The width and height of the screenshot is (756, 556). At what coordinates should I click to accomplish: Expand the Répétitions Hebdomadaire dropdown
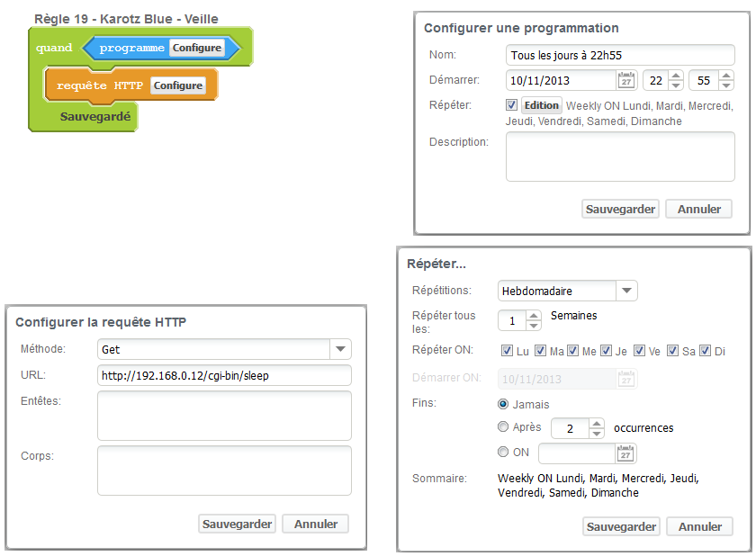click(627, 291)
